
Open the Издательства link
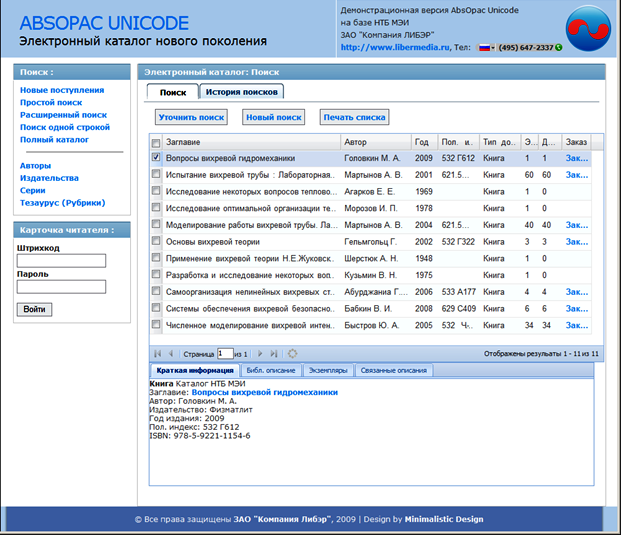click(x=49, y=178)
